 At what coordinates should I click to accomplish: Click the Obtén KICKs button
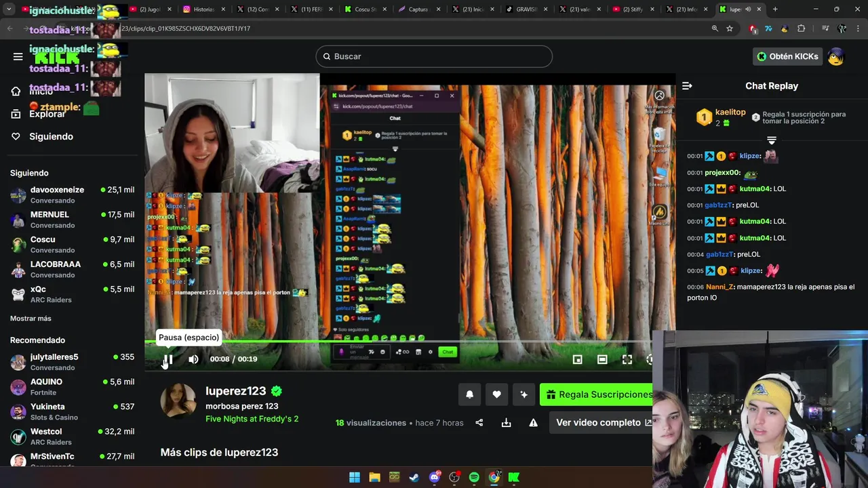[x=788, y=56]
